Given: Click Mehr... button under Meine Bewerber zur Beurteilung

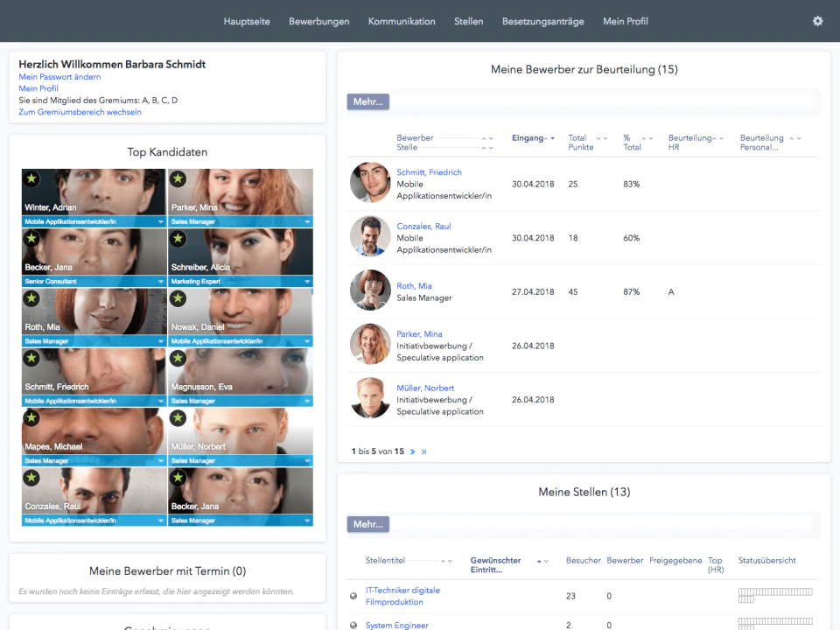Looking at the screenshot, I should click(368, 101).
